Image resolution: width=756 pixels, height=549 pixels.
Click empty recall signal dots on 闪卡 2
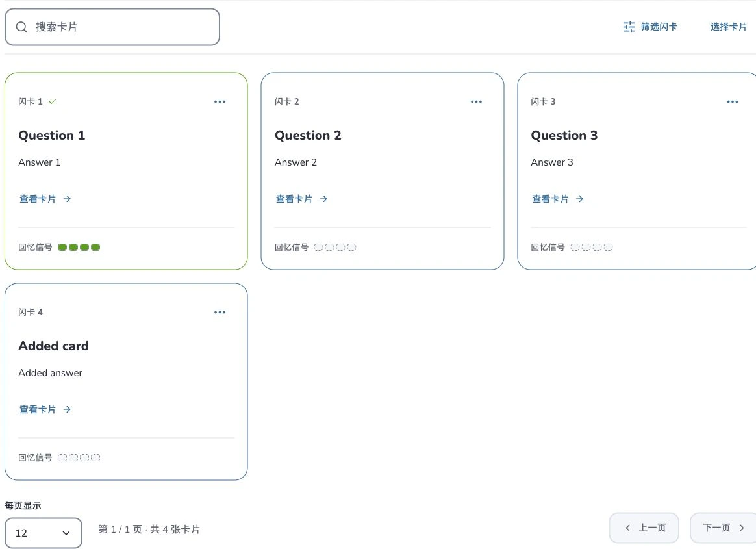click(335, 248)
